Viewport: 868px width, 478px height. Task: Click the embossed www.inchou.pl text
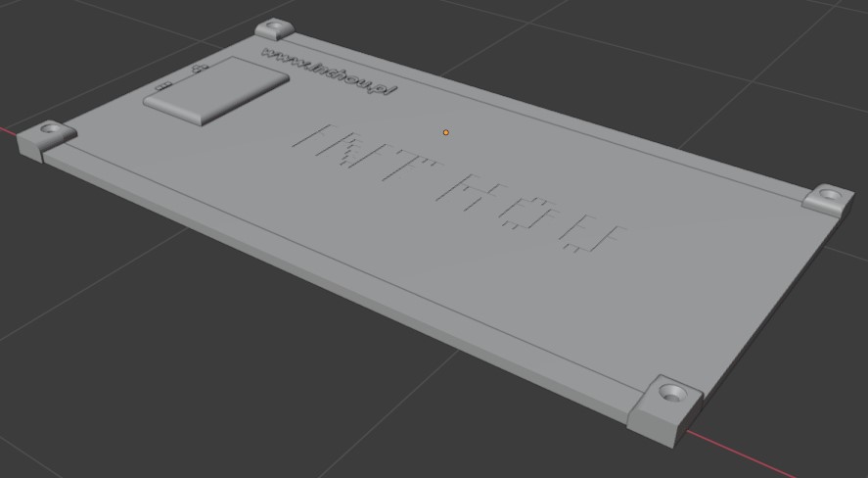coord(329,72)
